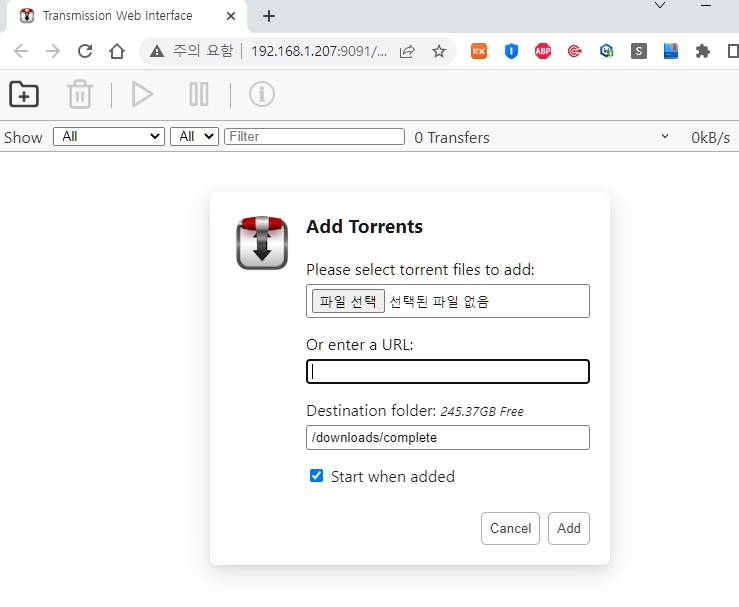Click the browser side panel icon
Viewport: 739px width, 607px height.
click(x=733, y=51)
